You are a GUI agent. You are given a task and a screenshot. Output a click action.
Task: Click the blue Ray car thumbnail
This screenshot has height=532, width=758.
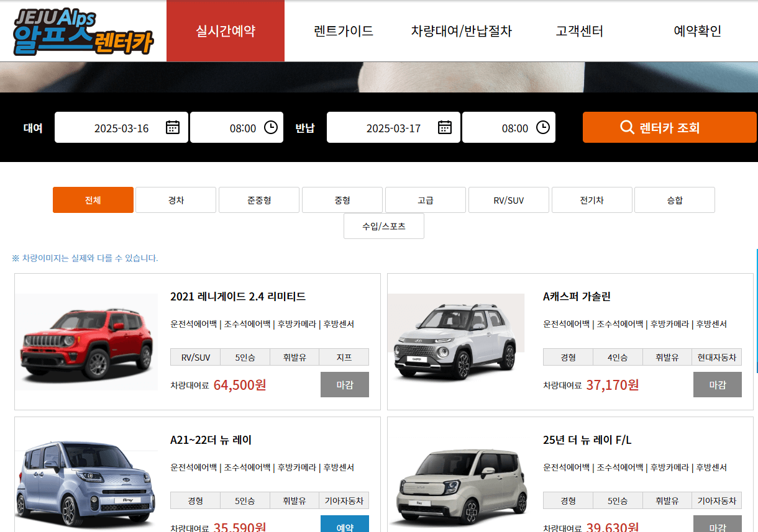point(86,484)
